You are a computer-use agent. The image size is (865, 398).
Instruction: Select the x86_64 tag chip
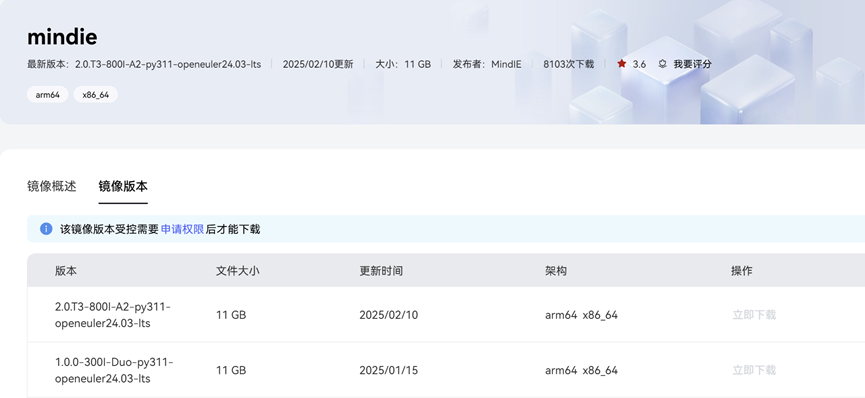[x=95, y=94]
